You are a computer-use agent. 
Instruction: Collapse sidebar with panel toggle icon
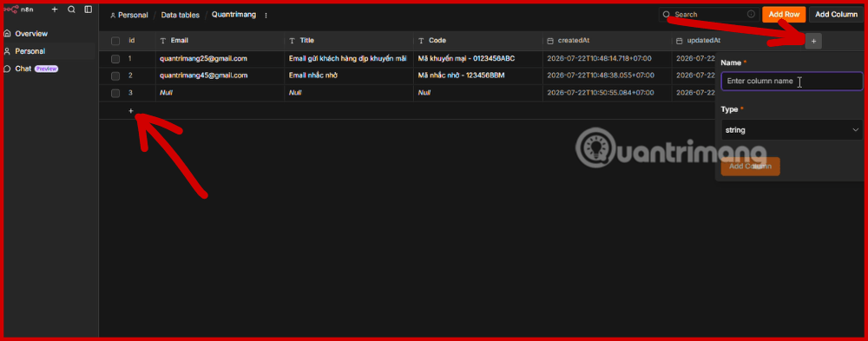(x=89, y=10)
